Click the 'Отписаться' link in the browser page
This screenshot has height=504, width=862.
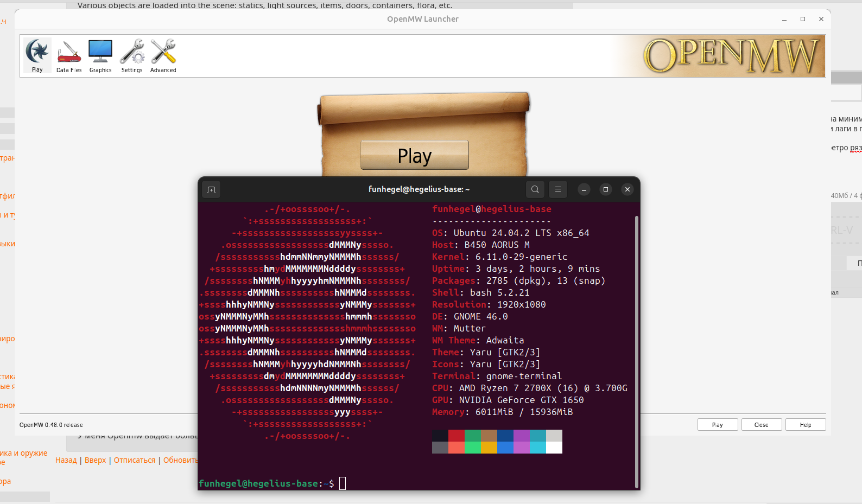coord(135,460)
